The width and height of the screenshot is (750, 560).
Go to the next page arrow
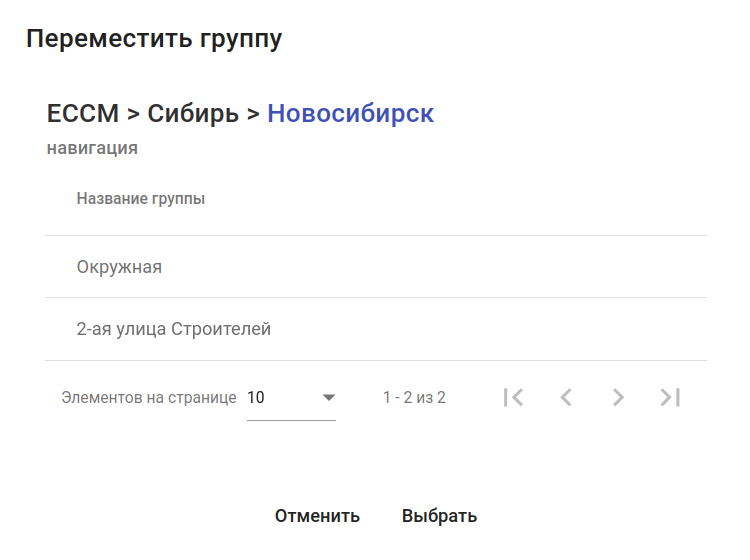pos(618,397)
